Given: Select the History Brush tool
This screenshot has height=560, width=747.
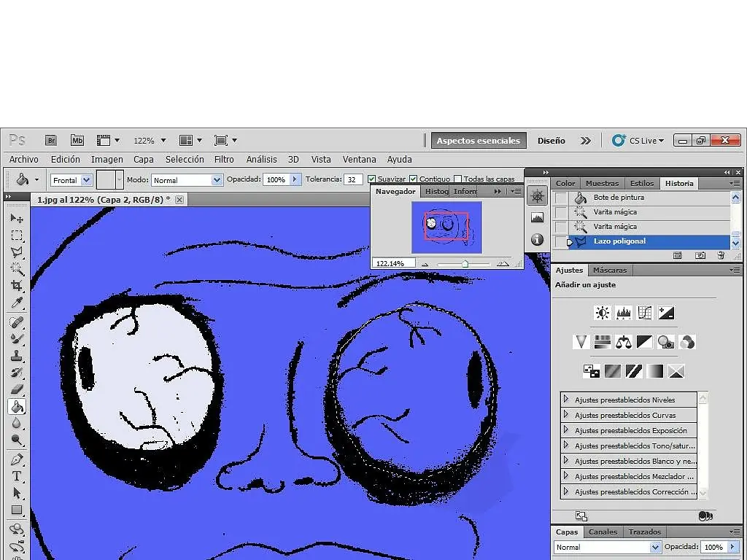Looking at the screenshot, I should [x=17, y=373].
